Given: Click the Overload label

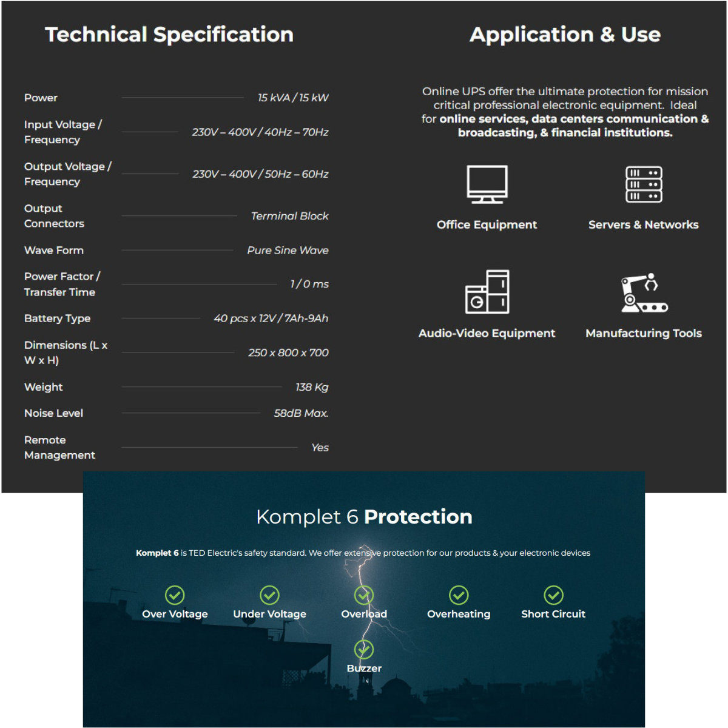Looking at the screenshot, I should pyautogui.click(x=364, y=614).
